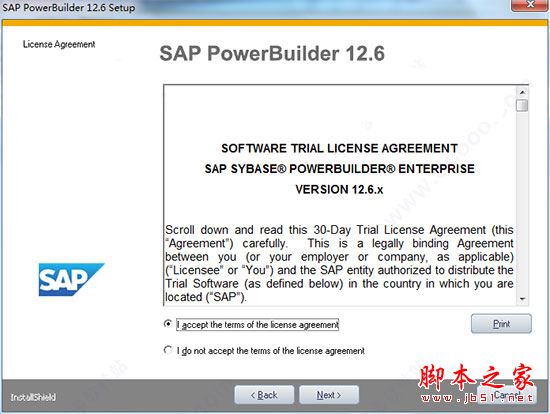The width and height of the screenshot is (550, 414).
Task: Click the license scrollbar down arrow
Action: [522, 299]
